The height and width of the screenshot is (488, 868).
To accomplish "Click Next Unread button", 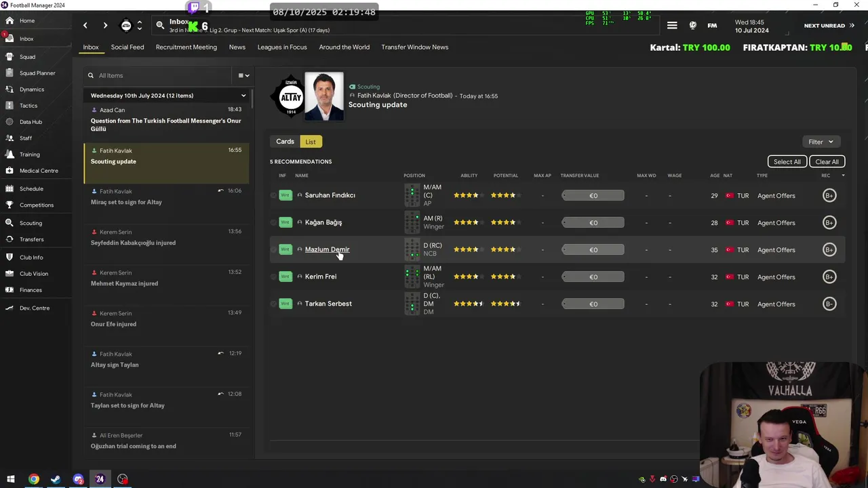I will (829, 26).
